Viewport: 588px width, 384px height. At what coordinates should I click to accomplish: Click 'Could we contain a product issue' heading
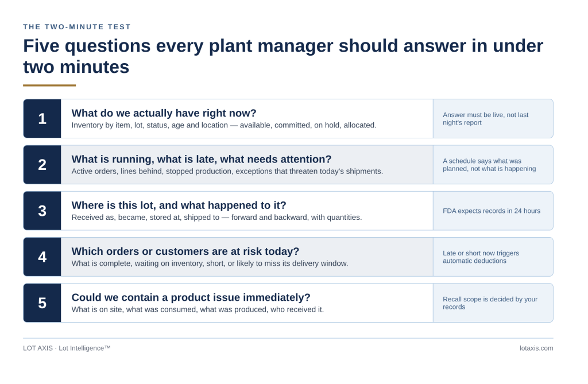pos(191,297)
